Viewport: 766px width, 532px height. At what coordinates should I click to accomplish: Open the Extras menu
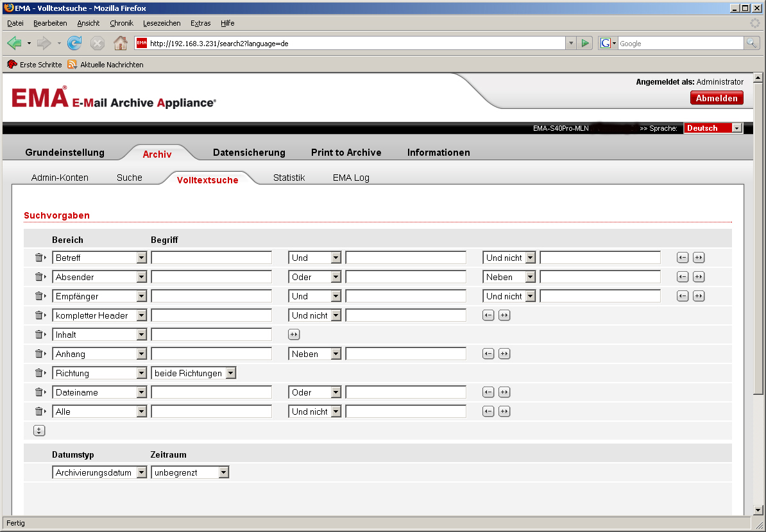tap(200, 23)
